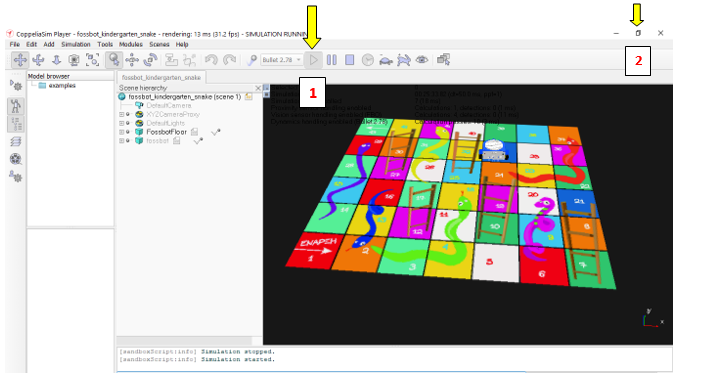Toggle real-time mode clock icon

coord(367,60)
